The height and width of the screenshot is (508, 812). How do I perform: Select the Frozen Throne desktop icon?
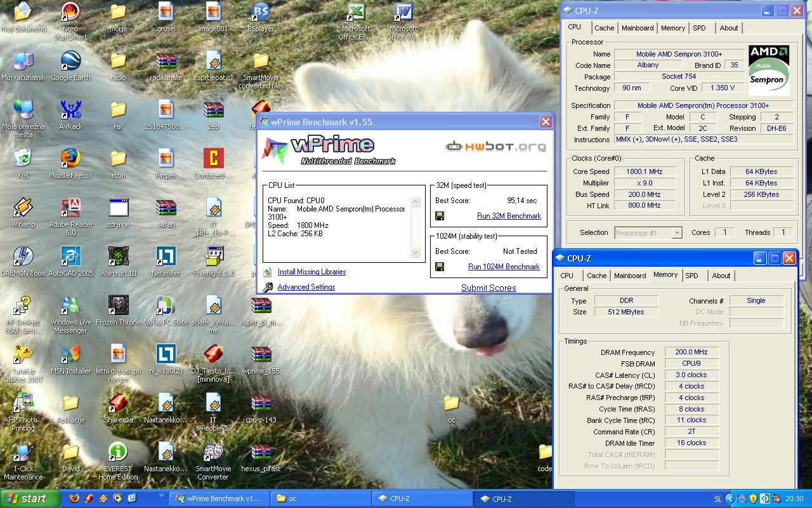click(118, 305)
